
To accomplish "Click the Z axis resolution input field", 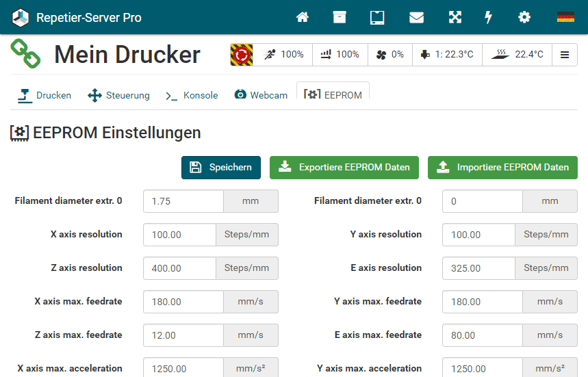I will point(179,268).
